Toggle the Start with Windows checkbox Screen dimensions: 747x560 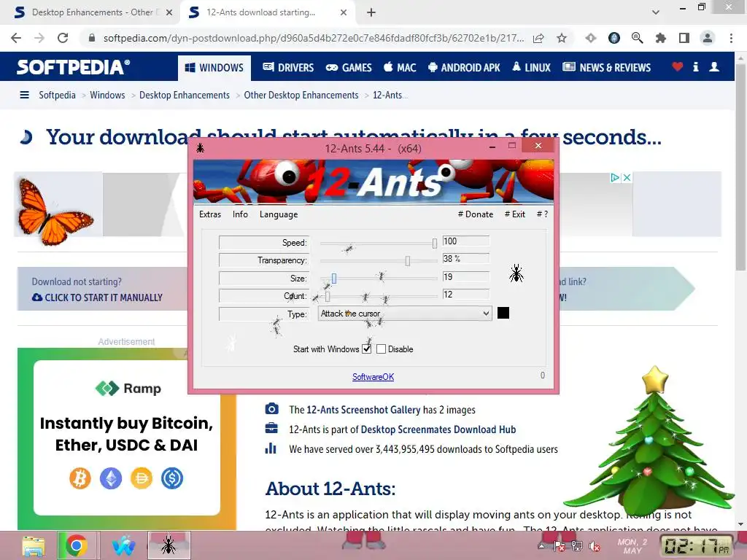(x=366, y=349)
